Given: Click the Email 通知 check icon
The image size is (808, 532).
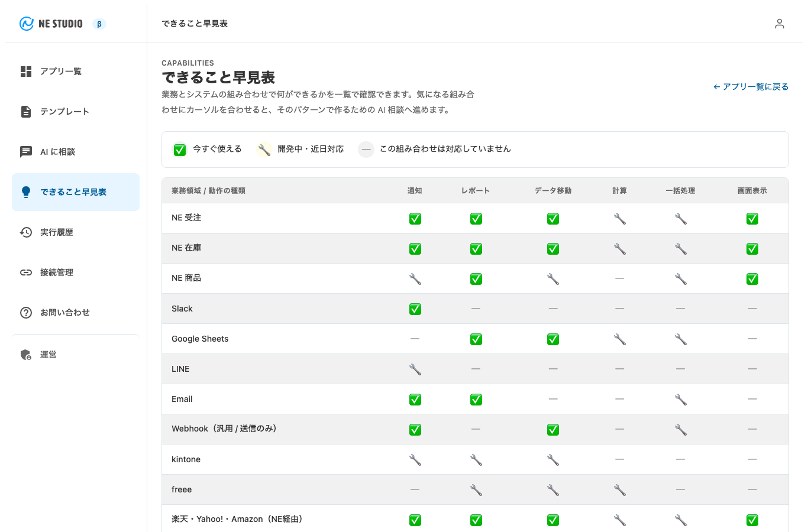Looking at the screenshot, I should [x=415, y=400].
